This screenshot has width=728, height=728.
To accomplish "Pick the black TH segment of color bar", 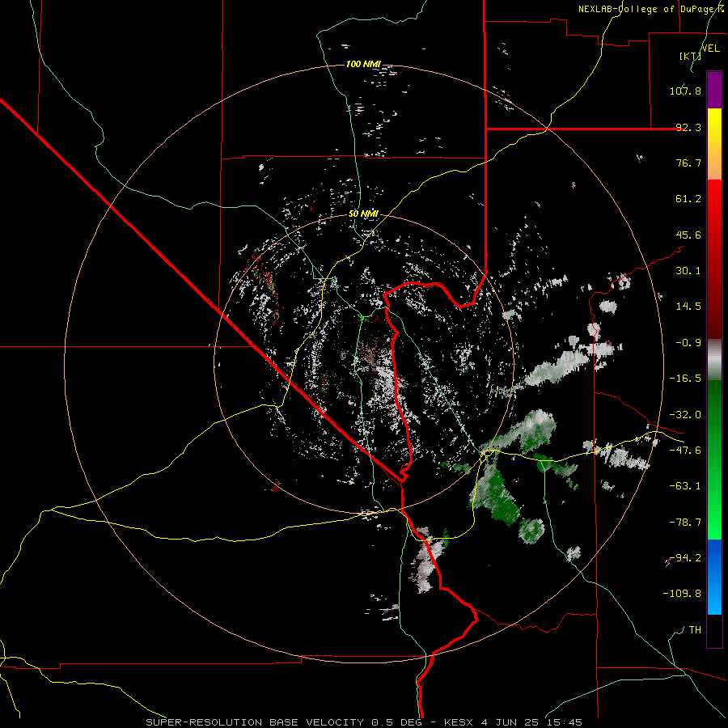I will click(x=714, y=630).
